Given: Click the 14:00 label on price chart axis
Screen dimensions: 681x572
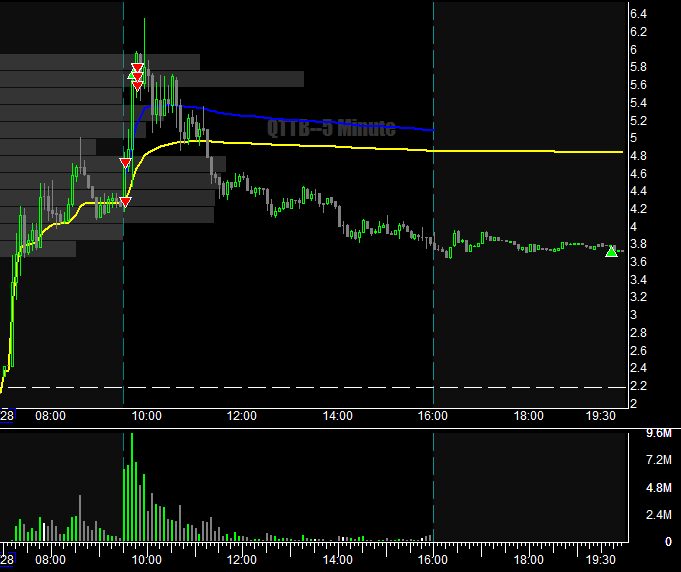Looking at the screenshot, I should (x=337, y=416).
